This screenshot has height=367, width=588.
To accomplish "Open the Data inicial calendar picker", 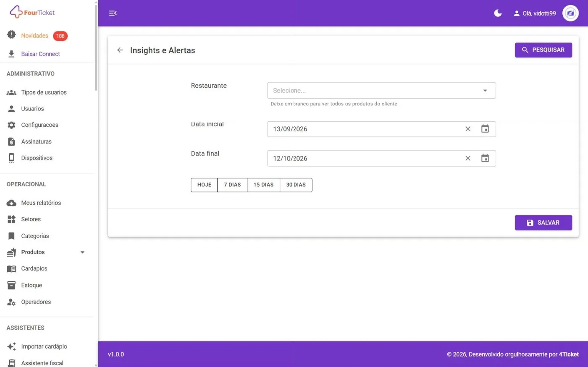I will click(x=485, y=129).
